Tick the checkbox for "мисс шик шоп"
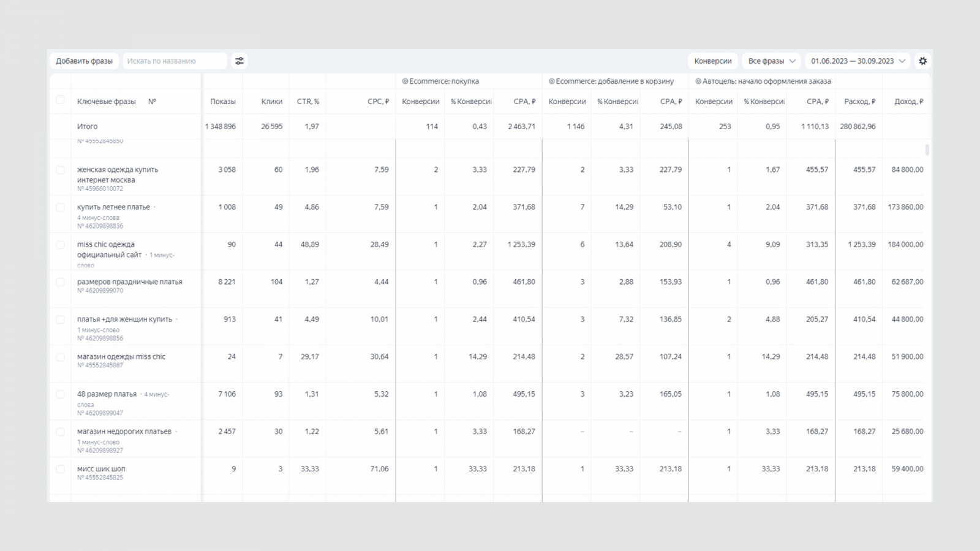The height and width of the screenshot is (551, 980). tap(60, 470)
